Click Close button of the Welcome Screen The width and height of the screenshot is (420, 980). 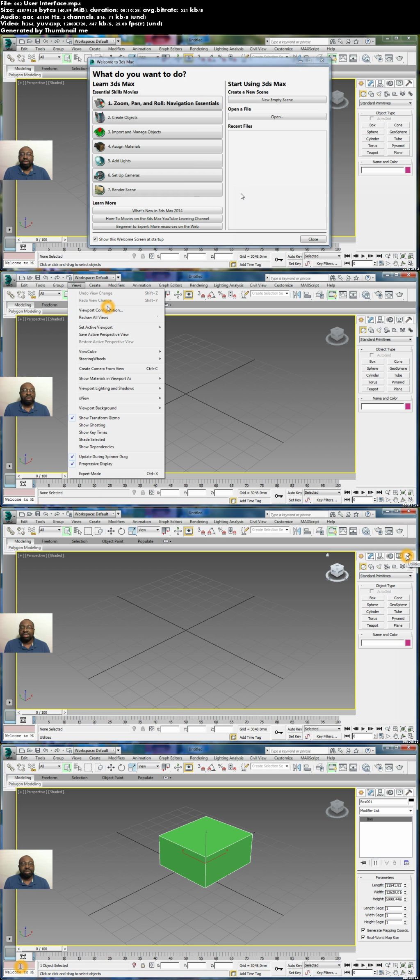point(313,239)
